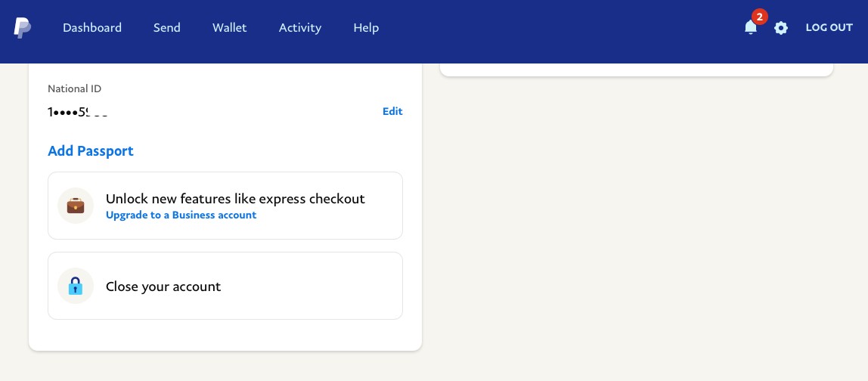868x381 pixels.
Task: Open settings via the gear icon
Action: (780, 28)
